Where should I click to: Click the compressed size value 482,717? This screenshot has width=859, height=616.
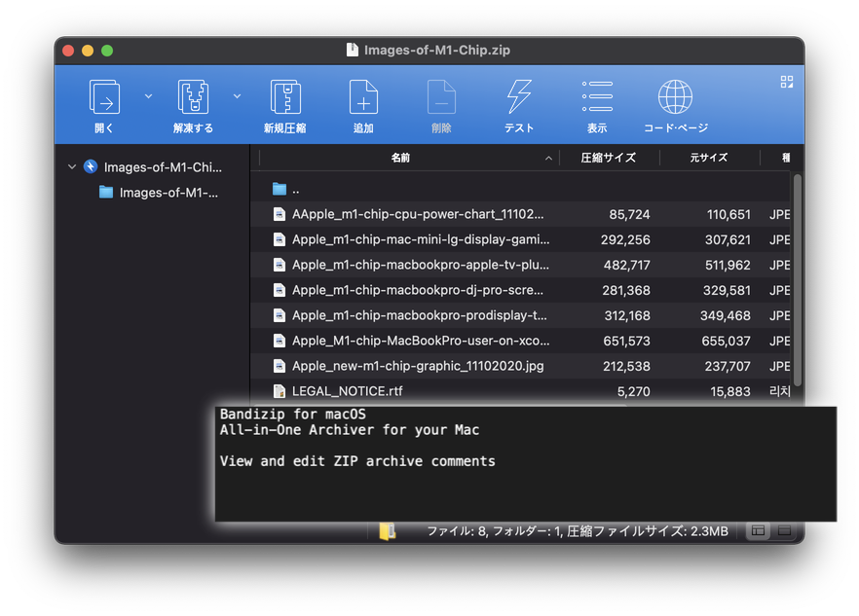point(627,265)
